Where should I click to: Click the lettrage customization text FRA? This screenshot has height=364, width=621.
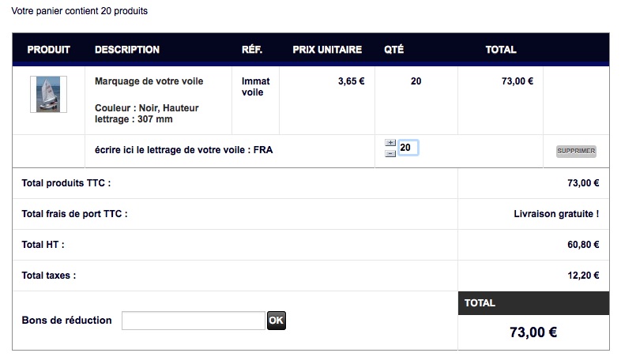coord(263,150)
